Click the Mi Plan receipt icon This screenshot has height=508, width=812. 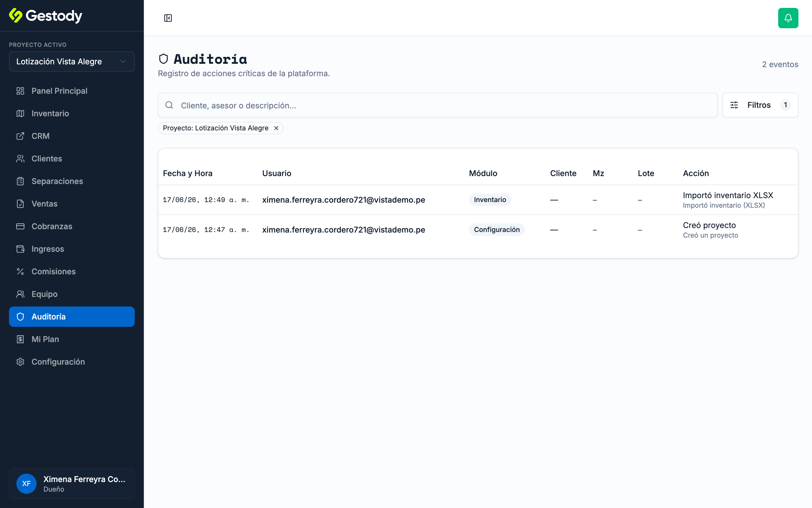[x=20, y=339]
